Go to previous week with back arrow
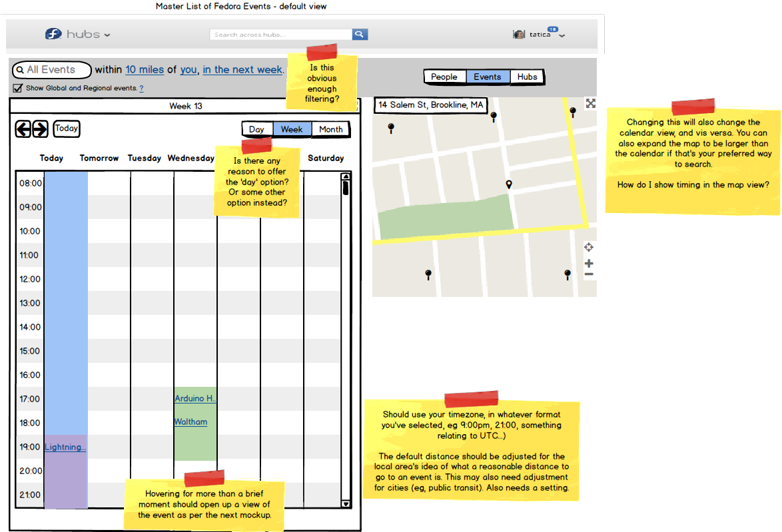 [x=23, y=129]
